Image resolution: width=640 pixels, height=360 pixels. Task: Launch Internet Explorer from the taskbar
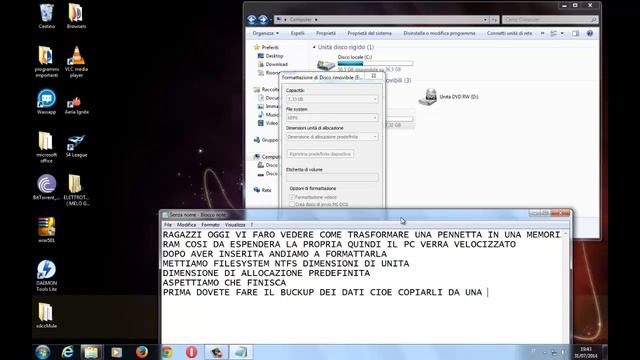(x=67, y=352)
